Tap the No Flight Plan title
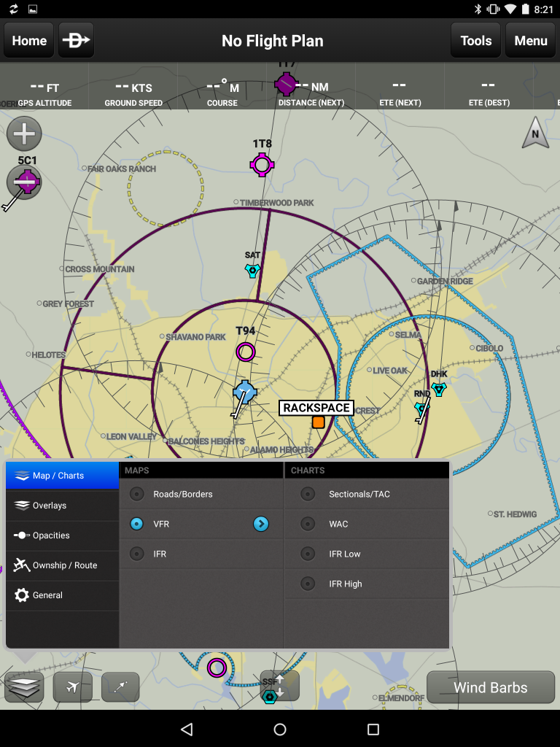This screenshot has width=560, height=747. pyautogui.click(x=273, y=41)
